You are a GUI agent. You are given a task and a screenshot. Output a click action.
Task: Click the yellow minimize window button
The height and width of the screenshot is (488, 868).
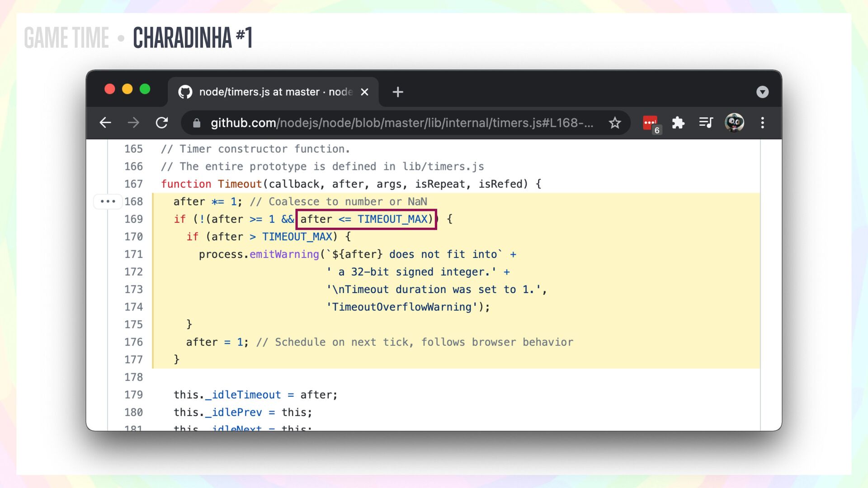tap(127, 89)
